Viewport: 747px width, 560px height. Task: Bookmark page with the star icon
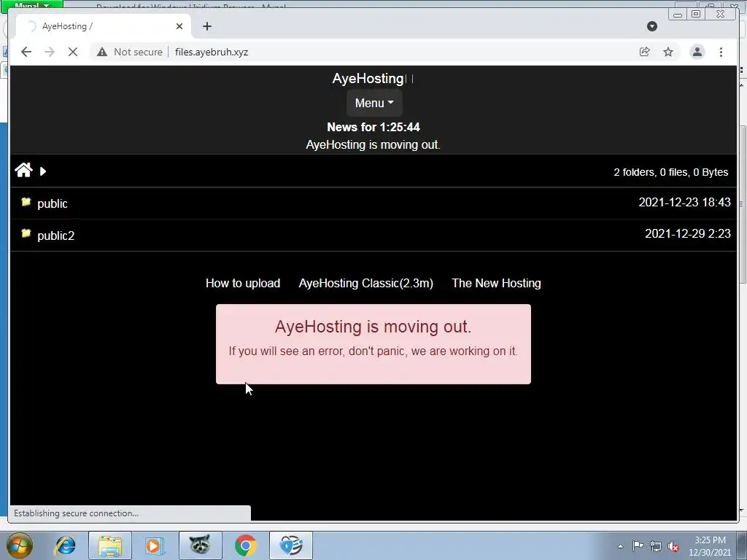coord(668,52)
